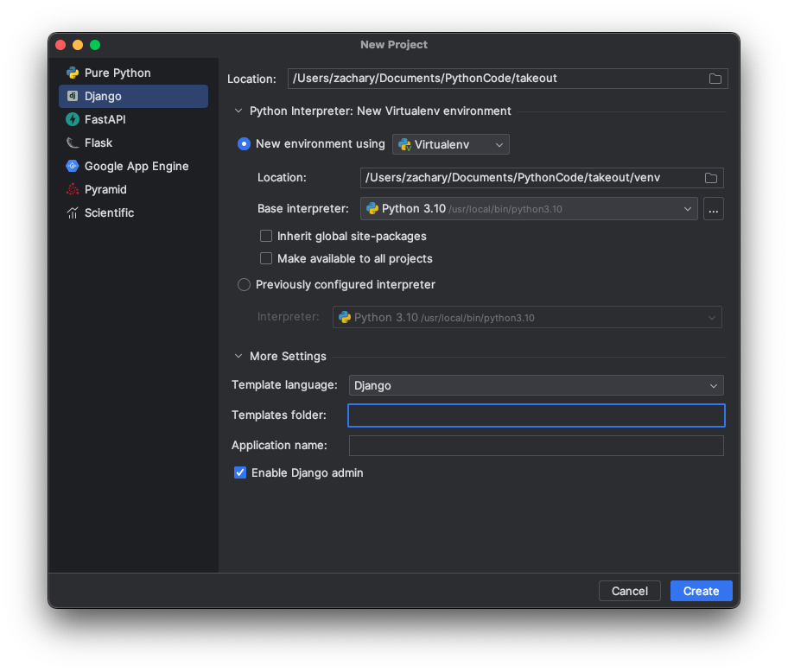The height and width of the screenshot is (672, 788).
Task: Collapse the More Settings section
Action: tap(238, 356)
